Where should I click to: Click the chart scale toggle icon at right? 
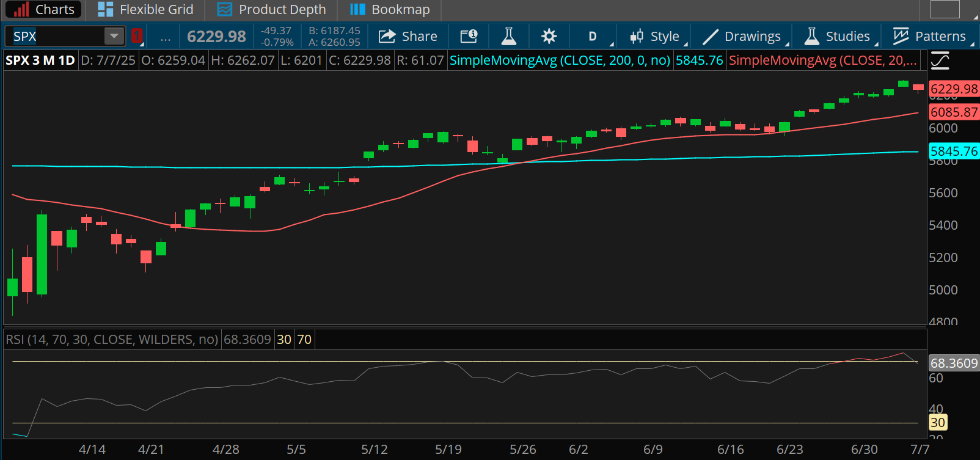[940, 60]
